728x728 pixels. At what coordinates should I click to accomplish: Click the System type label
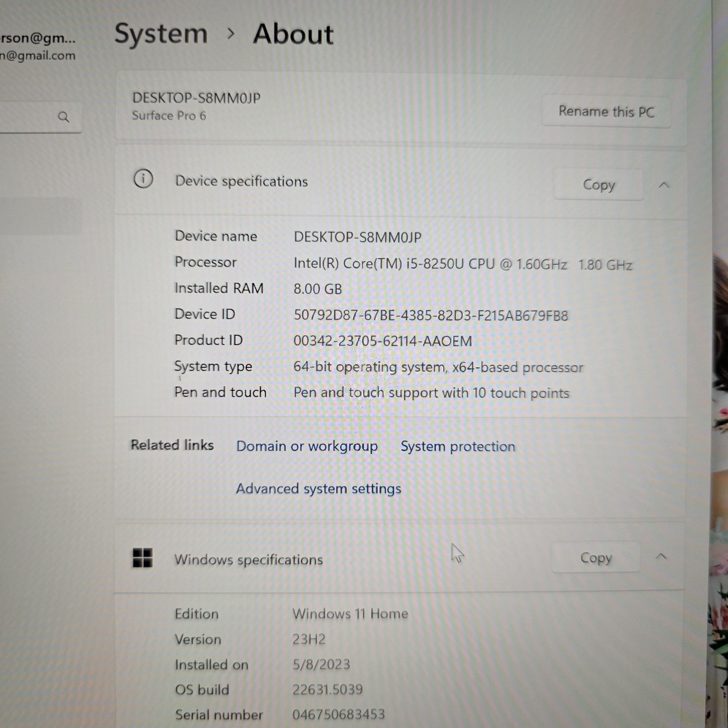coord(213,367)
